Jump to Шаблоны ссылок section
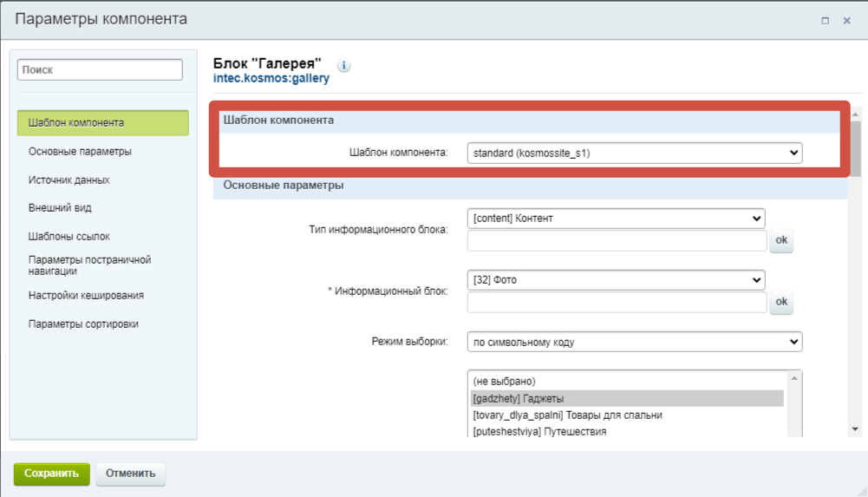 pyautogui.click(x=69, y=236)
